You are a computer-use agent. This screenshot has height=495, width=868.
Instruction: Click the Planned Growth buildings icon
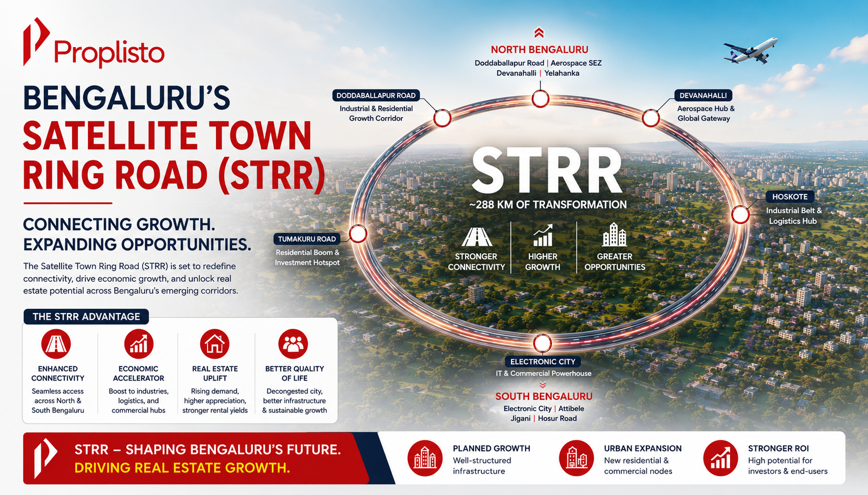click(425, 458)
